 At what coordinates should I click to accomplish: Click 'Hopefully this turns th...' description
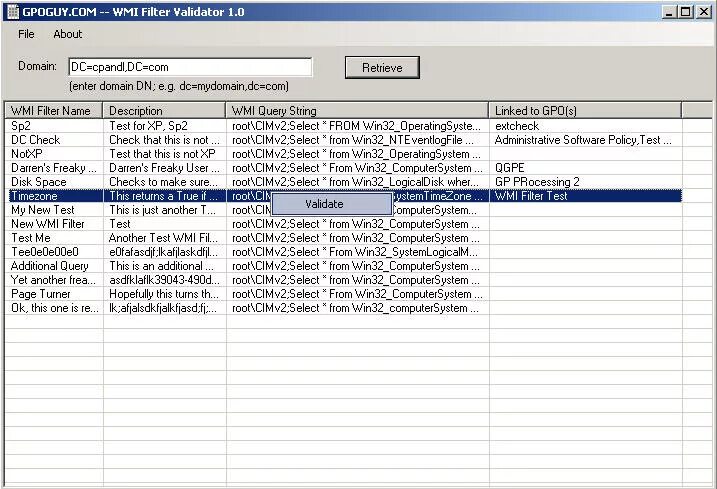[x=164, y=294]
